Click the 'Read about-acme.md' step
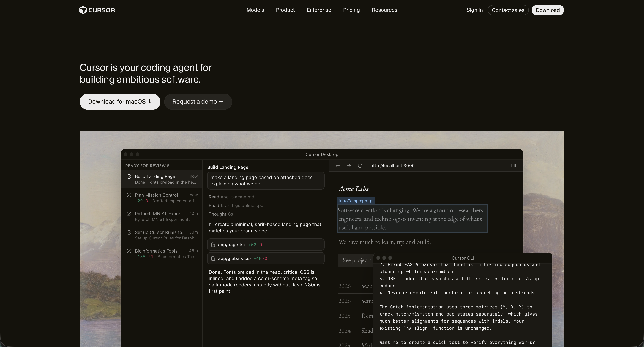This screenshot has height=347, width=644. tap(231, 197)
